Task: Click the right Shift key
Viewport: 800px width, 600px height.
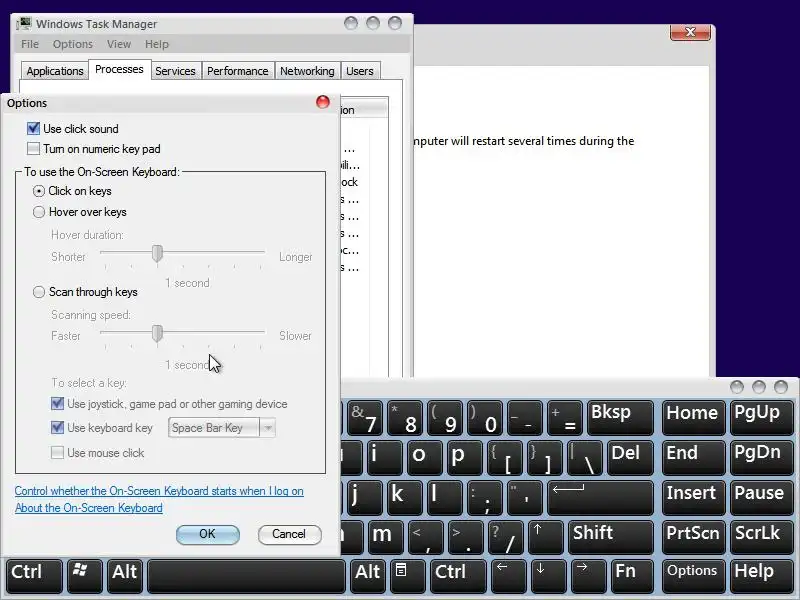Action: [x=611, y=536]
